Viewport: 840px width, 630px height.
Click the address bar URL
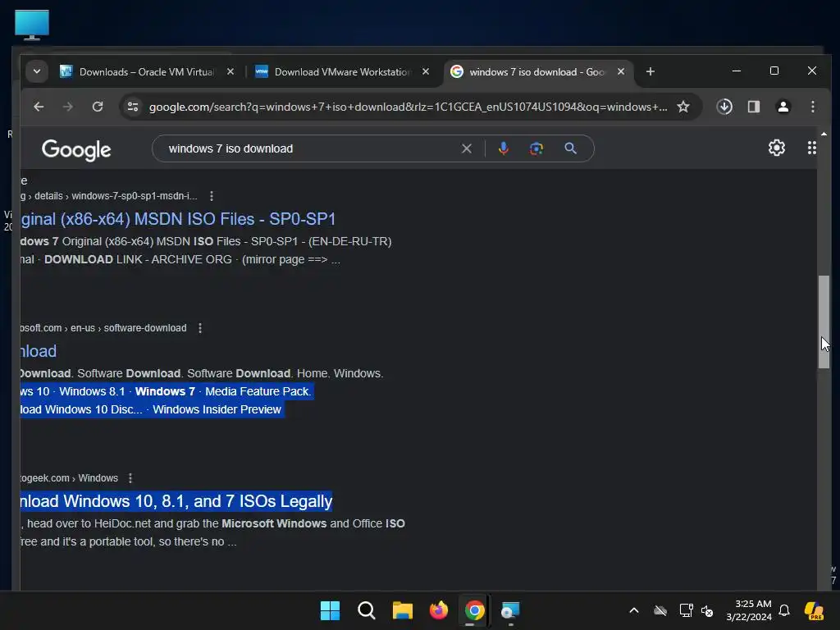coord(409,107)
